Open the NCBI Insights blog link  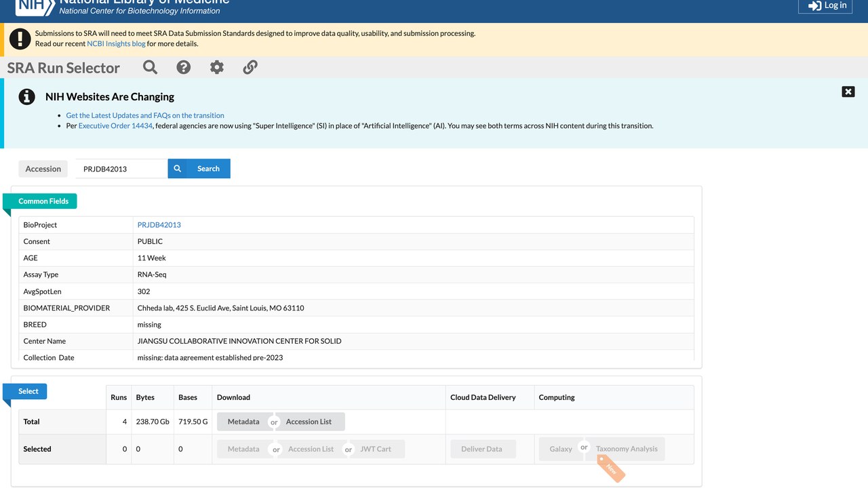pos(116,43)
